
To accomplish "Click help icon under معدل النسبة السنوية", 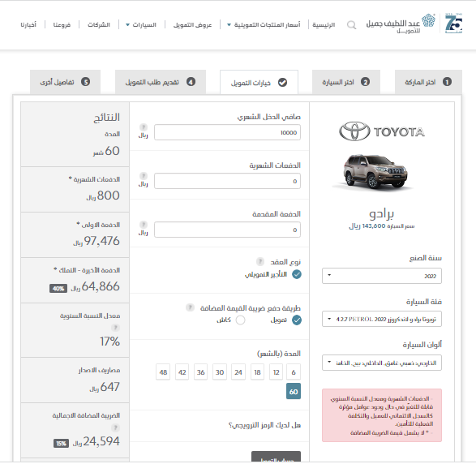I will [115, 328].
